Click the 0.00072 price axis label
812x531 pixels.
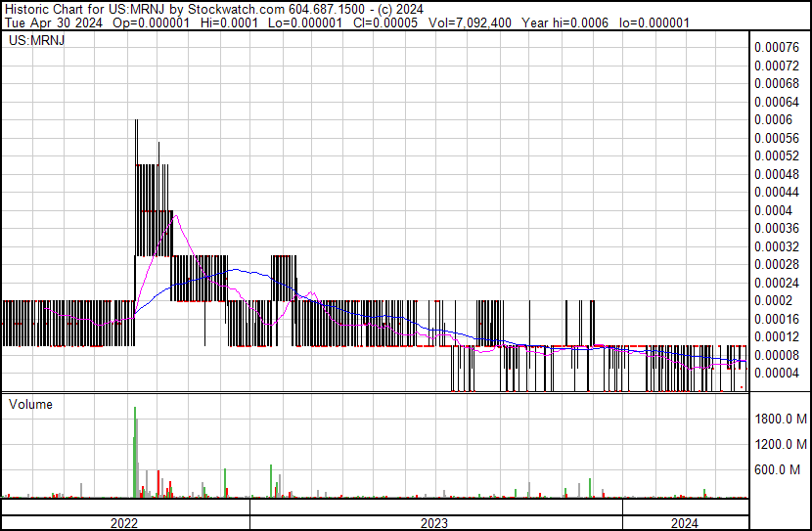tap(777, 66)
